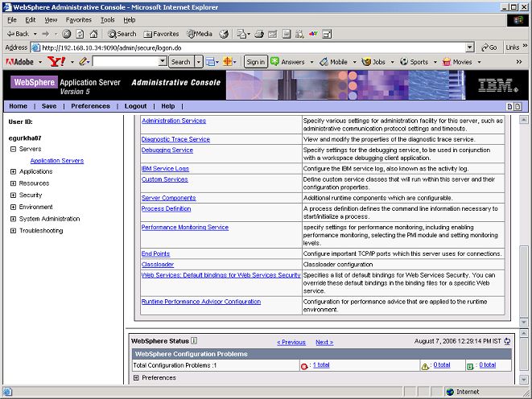The image size is (532, 399).
Task: Open the End Points link
Action: (155, 254)
